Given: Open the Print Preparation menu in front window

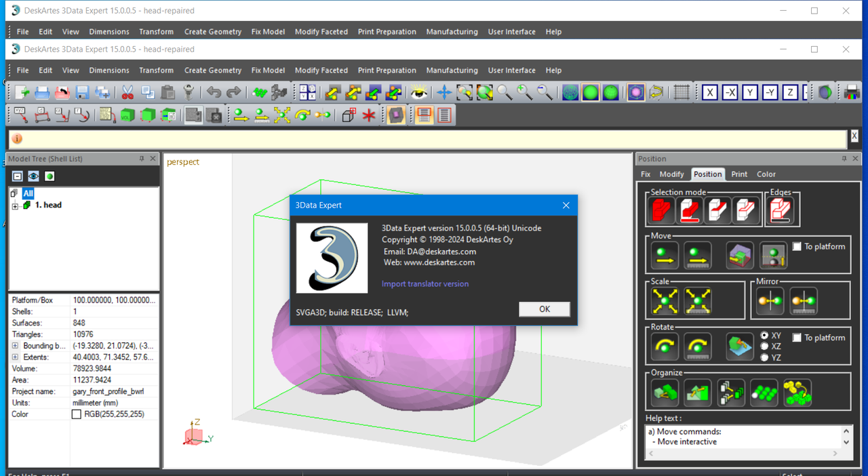Looking at the screenshot, I should tap(387, 71).
